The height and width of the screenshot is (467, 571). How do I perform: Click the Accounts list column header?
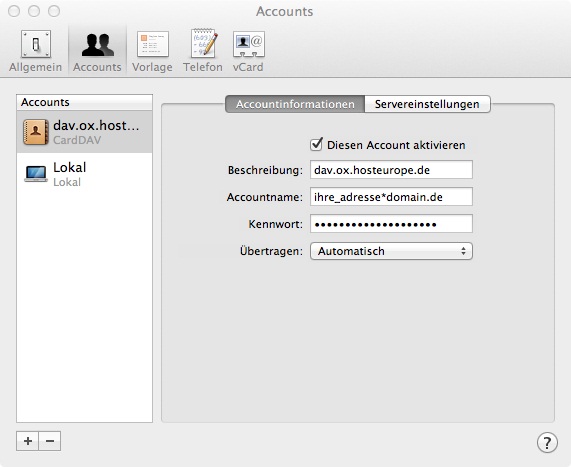point(84,102)
